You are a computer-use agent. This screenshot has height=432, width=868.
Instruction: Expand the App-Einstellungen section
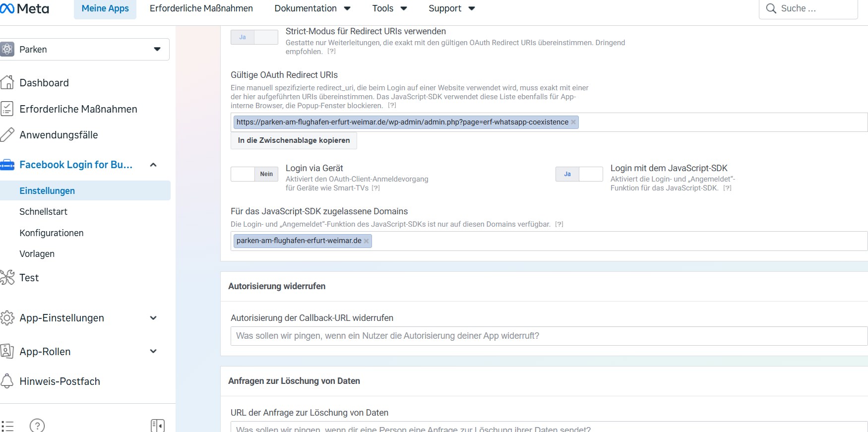(153, 318)
